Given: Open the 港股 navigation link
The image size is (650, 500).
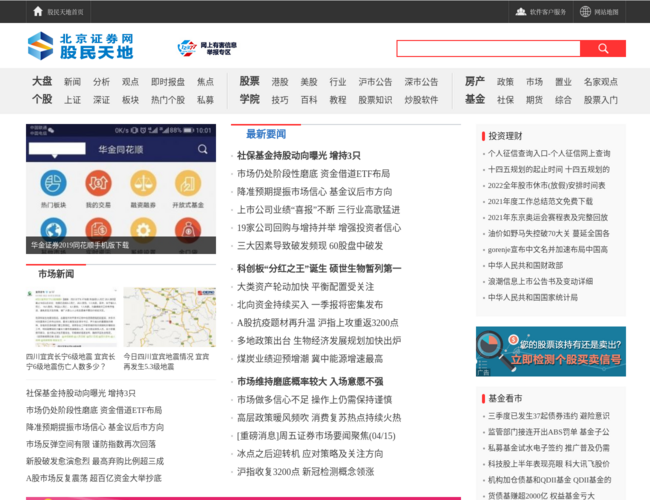Looking at the screenshot, I should pos(280,82).
